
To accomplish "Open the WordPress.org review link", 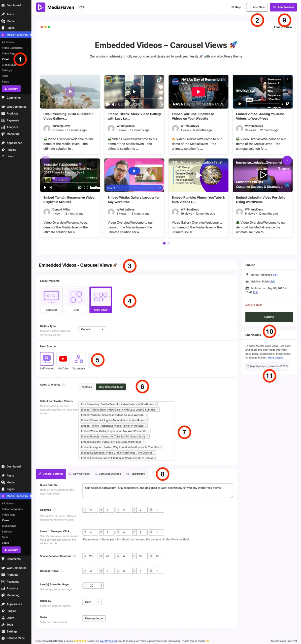I will (x=109, y=641).
